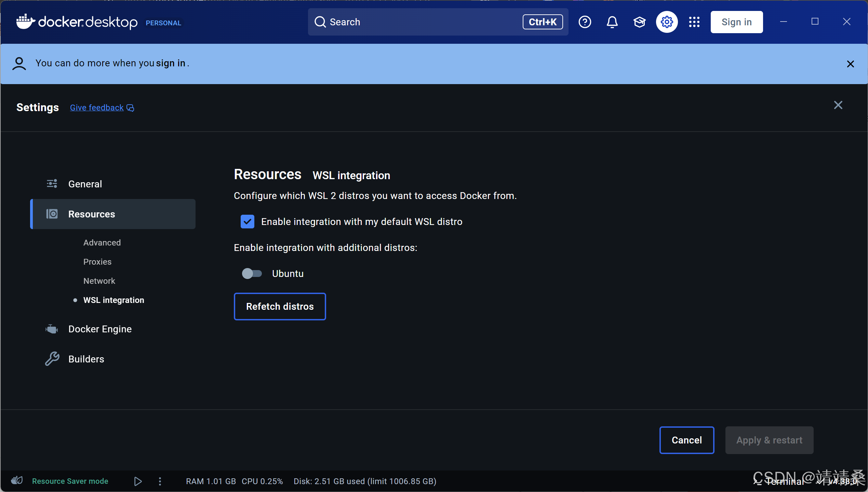Click the General sliders icon
Image resolution: width=868 pixels, height=492 pixels.
click(x=52, y=184)
